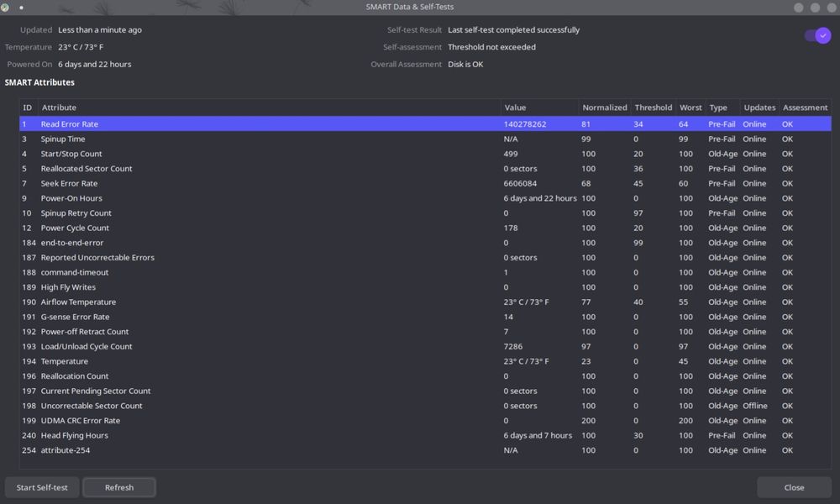Click the Start Self-test button
Image resolution: width=840 pixels, height=504 pixels.
point(42,487)
